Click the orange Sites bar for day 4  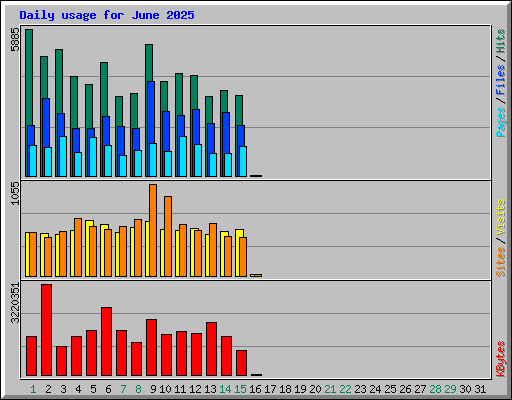[78, 247]
